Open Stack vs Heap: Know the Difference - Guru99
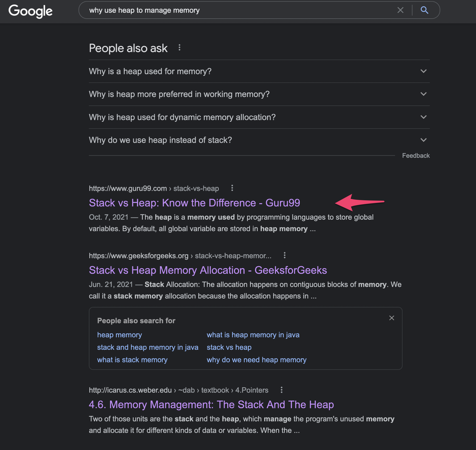This screenshot has width=476, height=450. pos(194,203)
